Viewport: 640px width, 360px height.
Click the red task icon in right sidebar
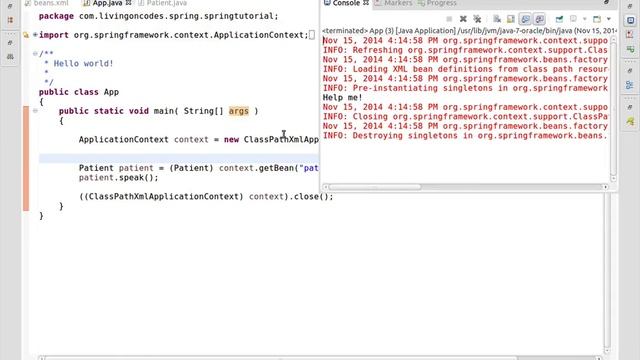[x=630, y=34]
